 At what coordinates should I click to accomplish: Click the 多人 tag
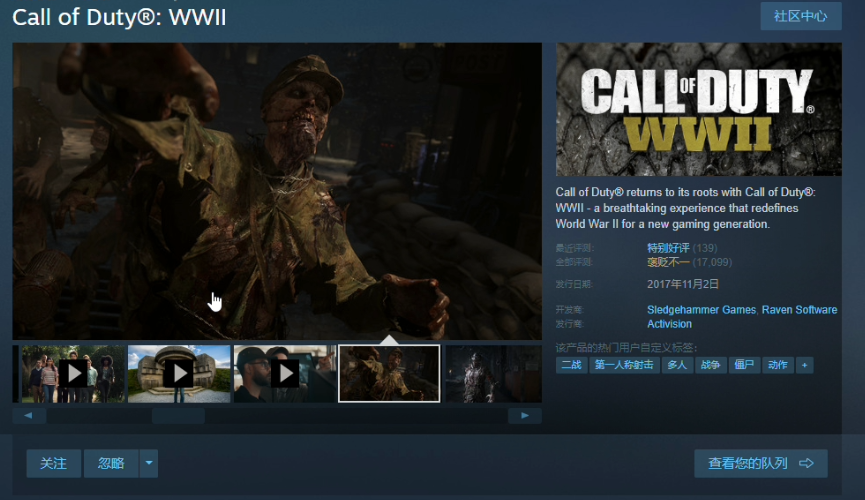(x=677, y=365)
